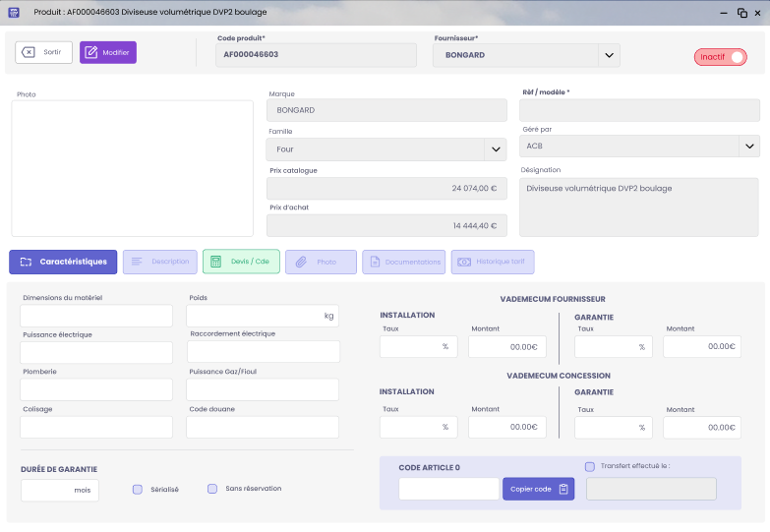
Task: Open the Description tab
Action: pyautogui.click(x=159, y=262)
